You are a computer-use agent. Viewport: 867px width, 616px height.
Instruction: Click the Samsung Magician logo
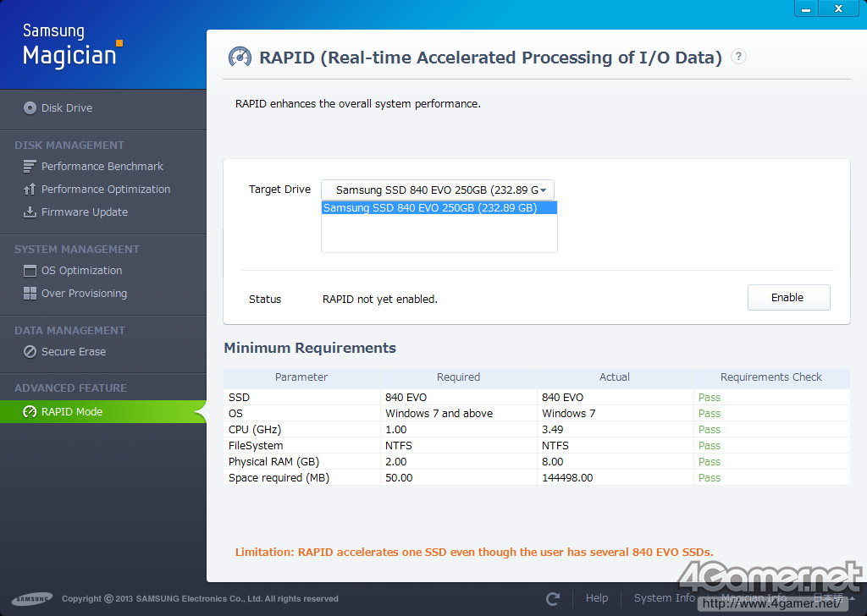73,46
